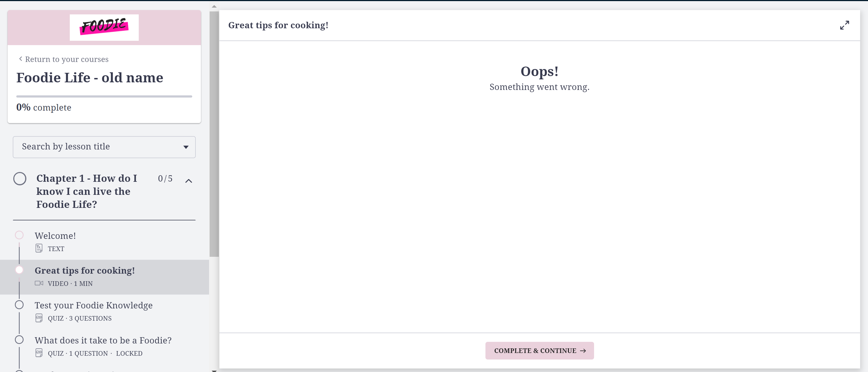Open the Great tips for cooking! lesson

85,270
